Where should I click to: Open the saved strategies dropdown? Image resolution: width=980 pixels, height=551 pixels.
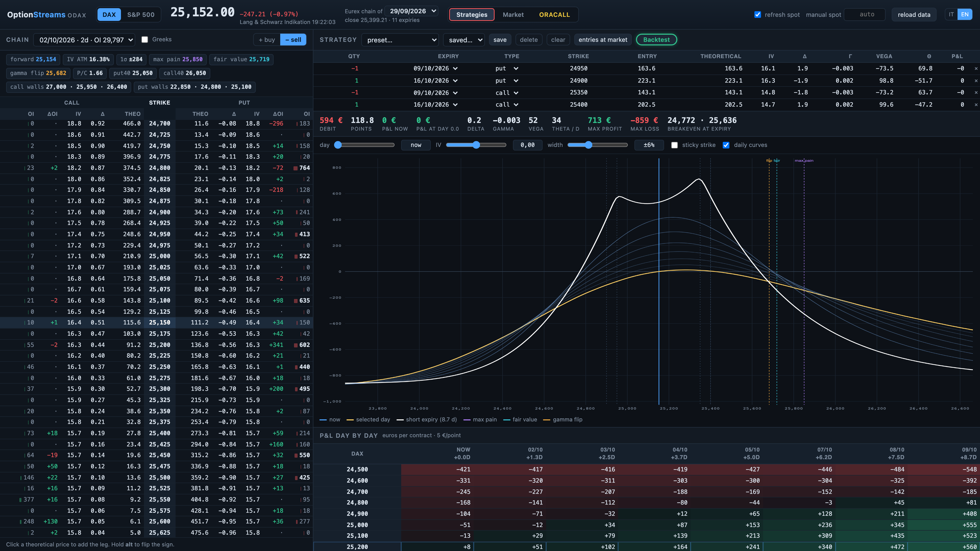pyautogui.click(x=464, y=40)
